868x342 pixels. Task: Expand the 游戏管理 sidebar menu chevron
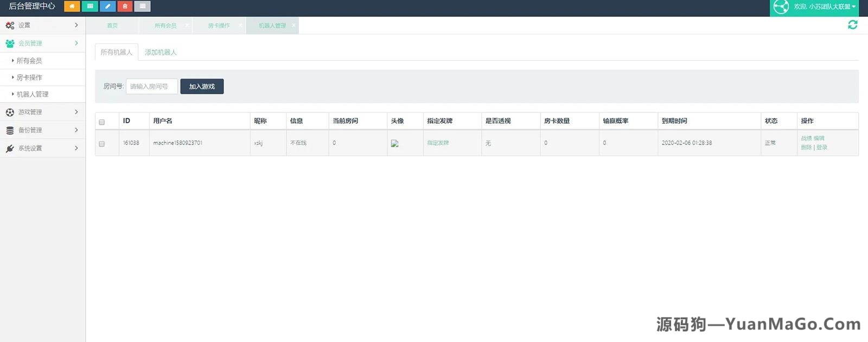(x=76, y=112)
